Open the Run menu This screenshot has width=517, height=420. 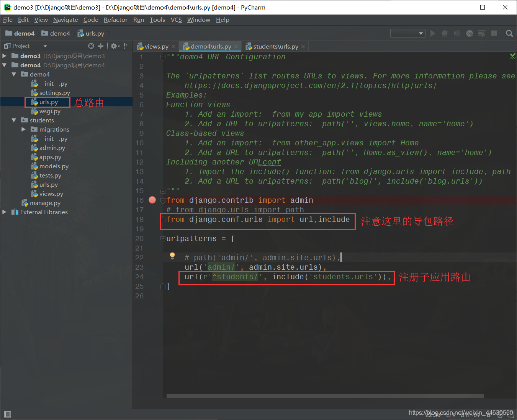[139, 20]
